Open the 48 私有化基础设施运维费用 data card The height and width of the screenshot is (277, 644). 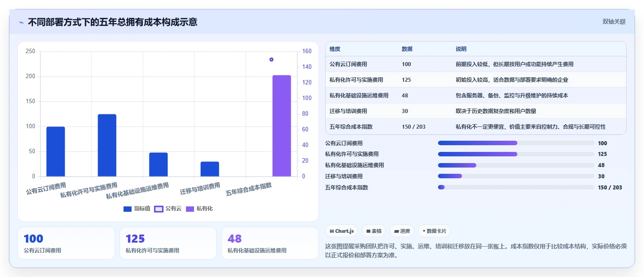pyautogui.click(x=270, y=243)
